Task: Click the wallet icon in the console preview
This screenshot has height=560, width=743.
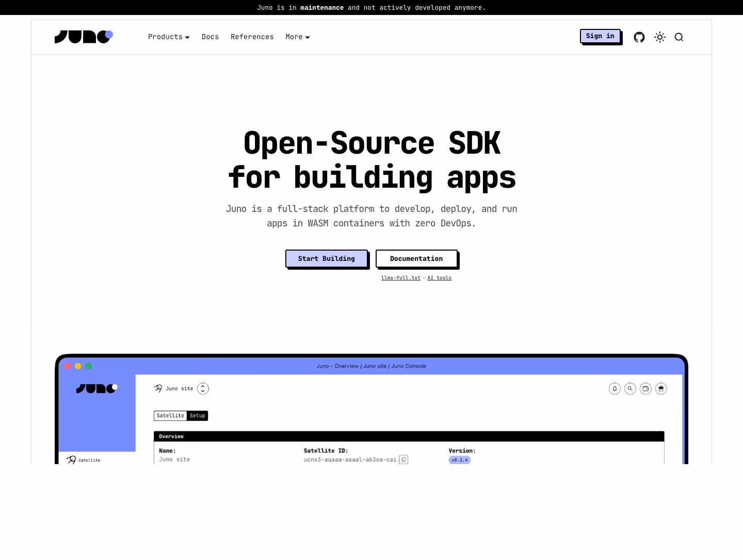Action: [645, 389]
